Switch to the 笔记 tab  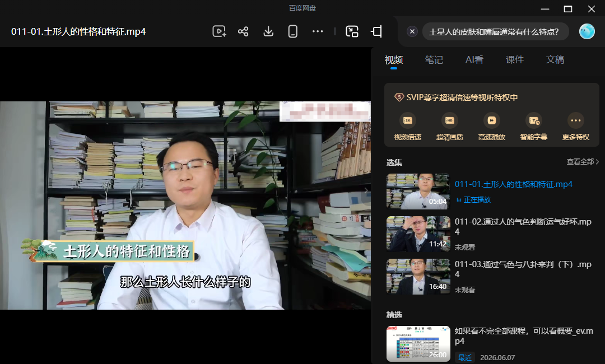pos(434,60)
